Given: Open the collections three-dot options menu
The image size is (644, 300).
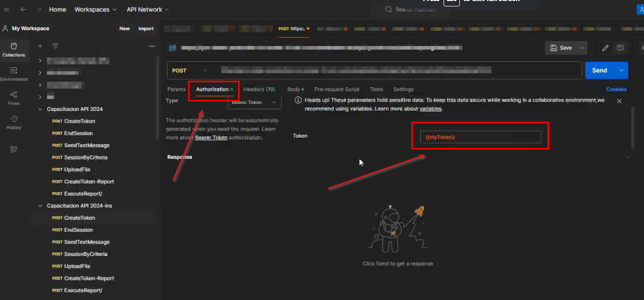Looking at the screenshot, I should click(152, 46).
